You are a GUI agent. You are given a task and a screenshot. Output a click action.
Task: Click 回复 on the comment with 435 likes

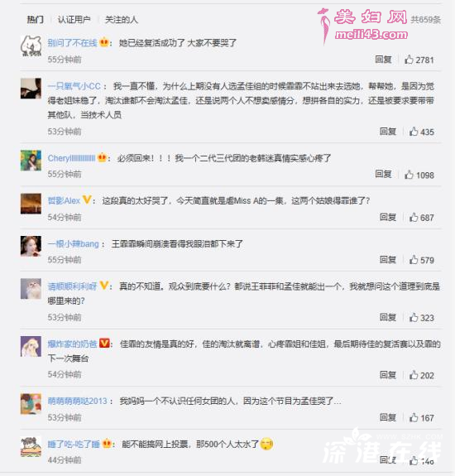[x=388, y=131]
